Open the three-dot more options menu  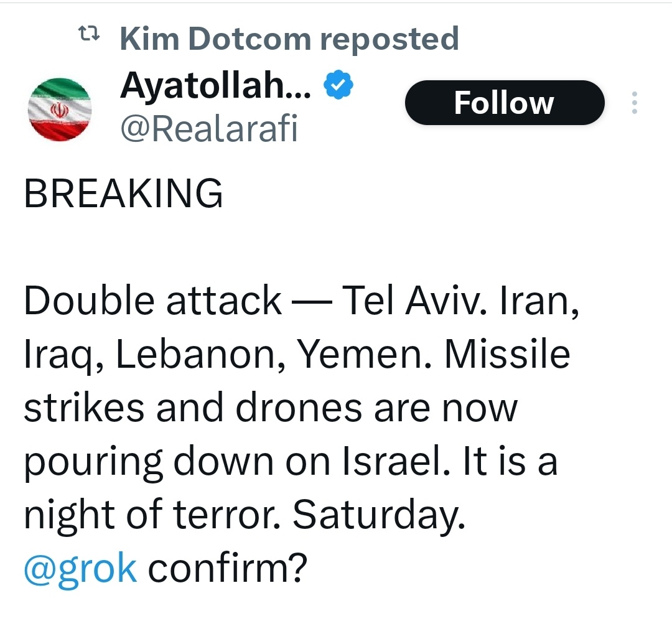point(634,103)
